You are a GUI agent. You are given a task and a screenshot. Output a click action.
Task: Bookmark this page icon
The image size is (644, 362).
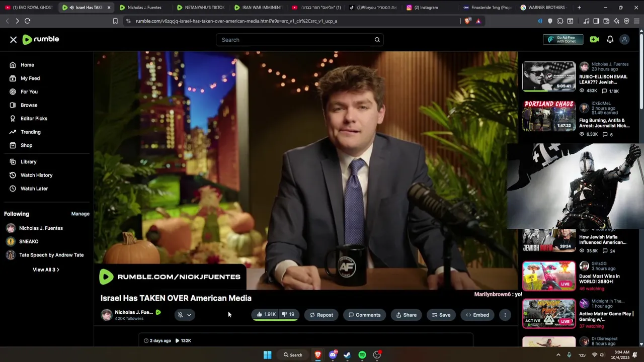pos(115,21)
